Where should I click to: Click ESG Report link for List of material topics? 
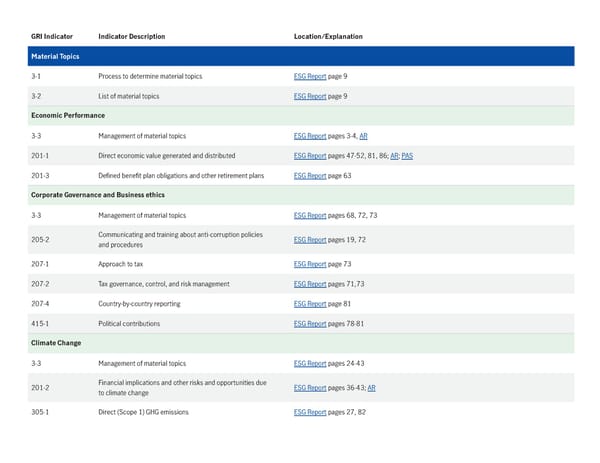point(310,96)
